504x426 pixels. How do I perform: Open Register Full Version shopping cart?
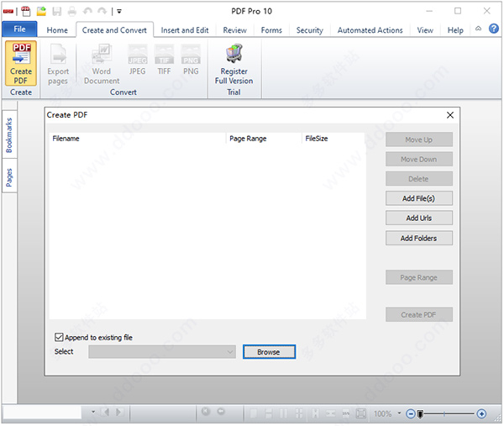click(x=234, y=54)
